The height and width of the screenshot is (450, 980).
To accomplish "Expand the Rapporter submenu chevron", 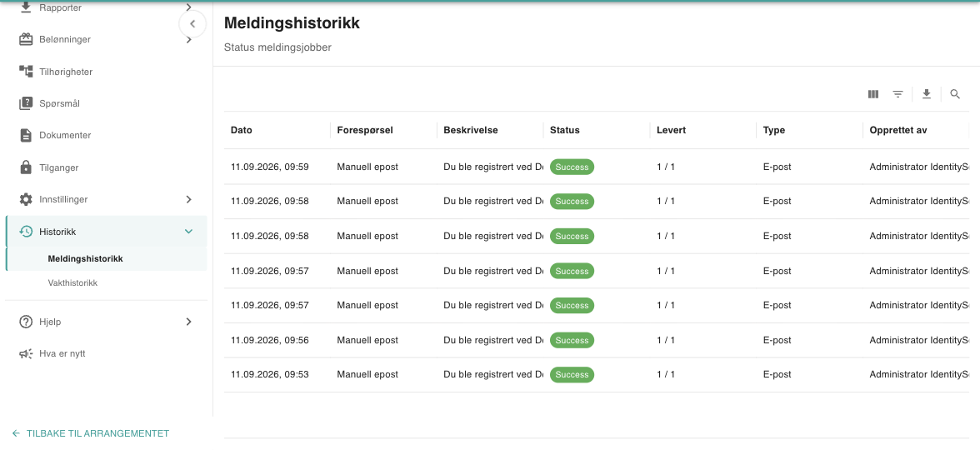I will [x=188, y=7].
